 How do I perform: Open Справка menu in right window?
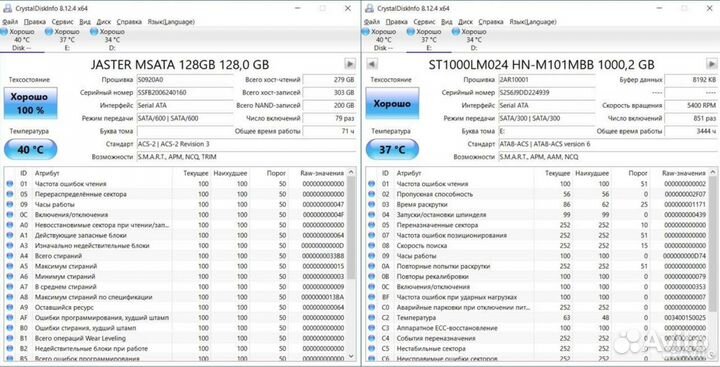click(x=491, y=22)
